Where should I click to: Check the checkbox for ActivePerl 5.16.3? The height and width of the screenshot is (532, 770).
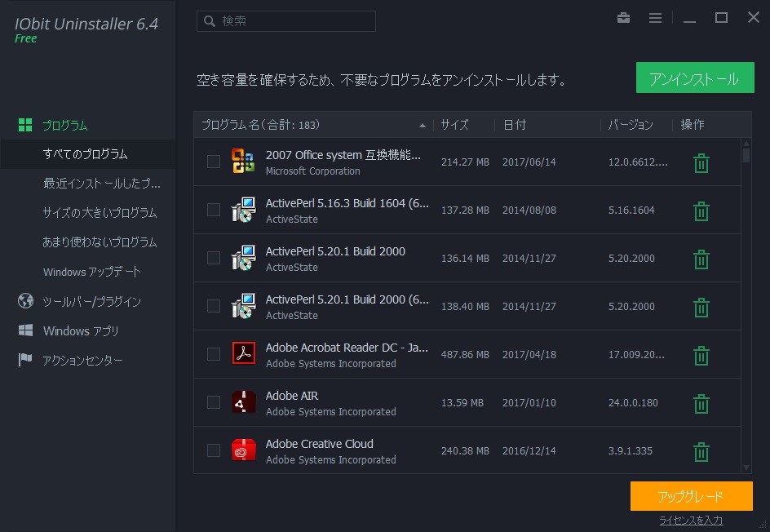click(x=214, y=210)
